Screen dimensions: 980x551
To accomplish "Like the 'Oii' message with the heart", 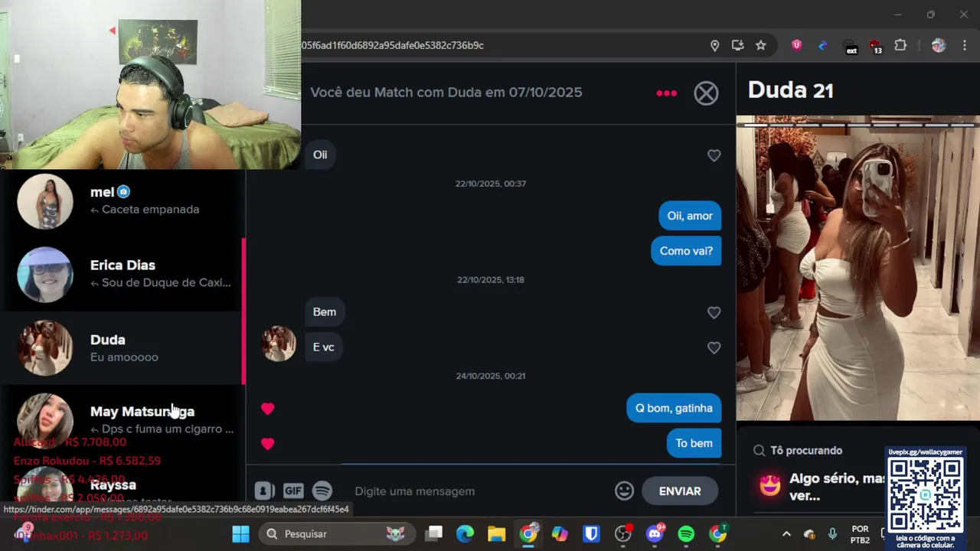I will (x=714, y=155).
